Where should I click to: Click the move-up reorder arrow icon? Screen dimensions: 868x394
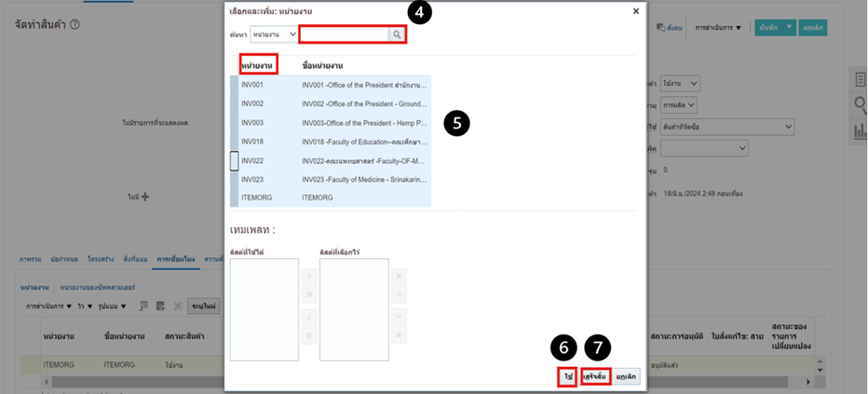(x=399, y=295)
